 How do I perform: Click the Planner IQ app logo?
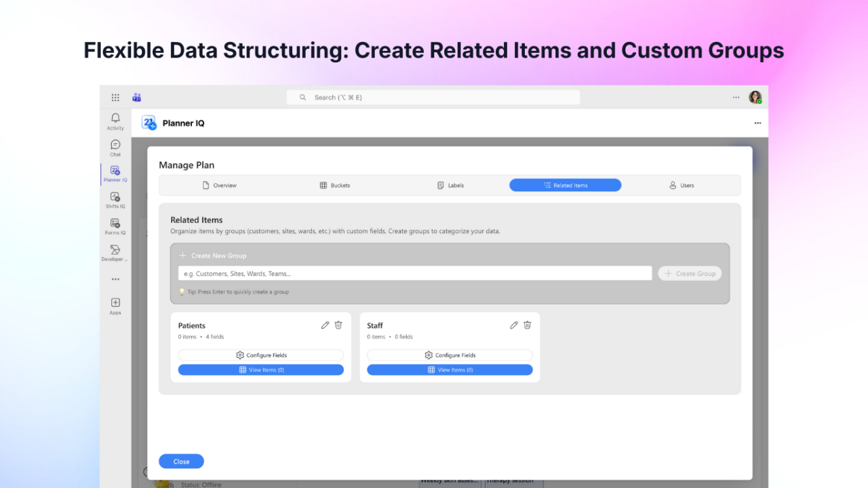149,123
